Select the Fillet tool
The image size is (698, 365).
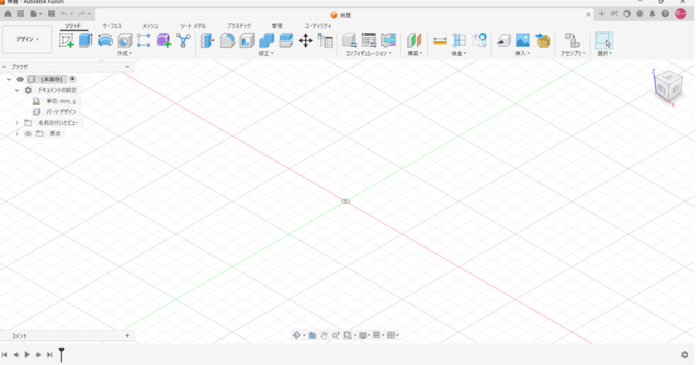pos(227,41)
